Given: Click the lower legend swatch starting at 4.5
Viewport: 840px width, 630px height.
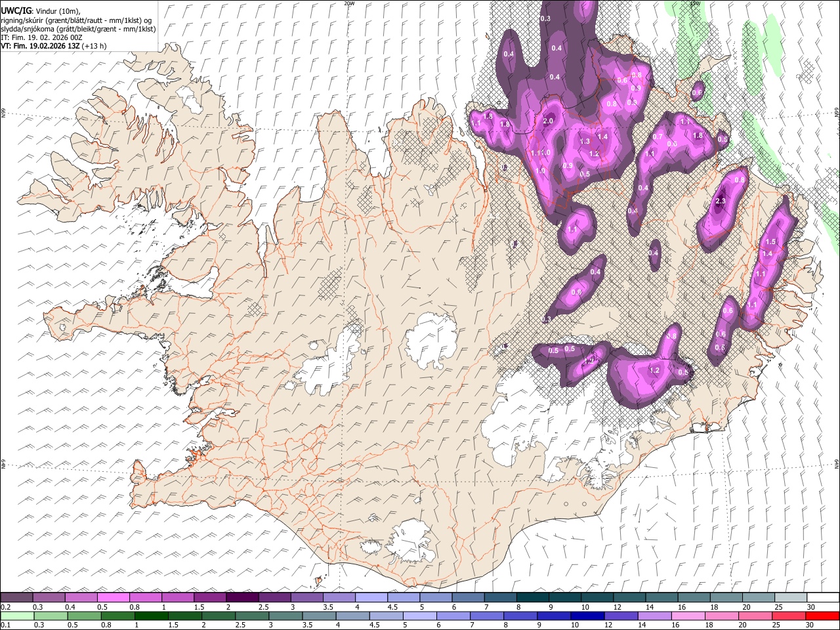Looking at the screenshot, I should 387,616.
